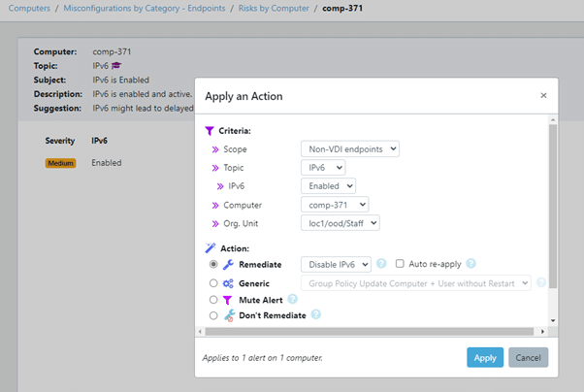Expand the Computer dropdown showing comp-371
The width and height of the screenshot is (584, 392).
click(x=334, y=205)
